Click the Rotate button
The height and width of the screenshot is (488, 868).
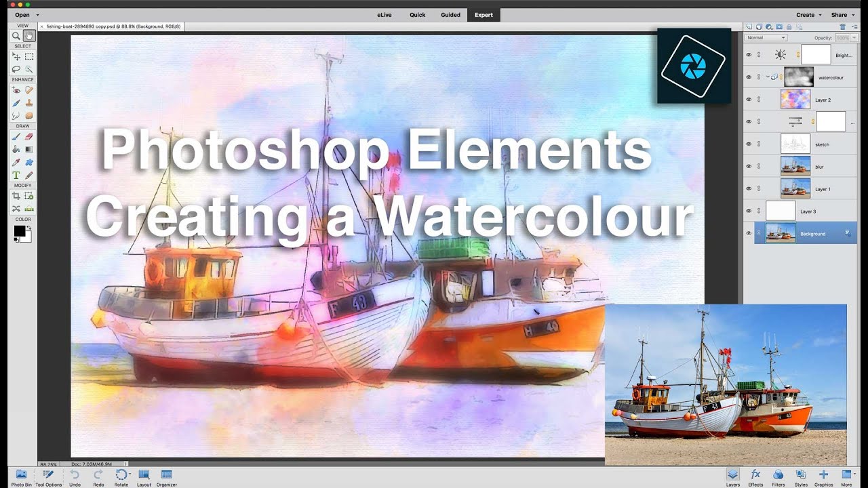pos(121,477)
